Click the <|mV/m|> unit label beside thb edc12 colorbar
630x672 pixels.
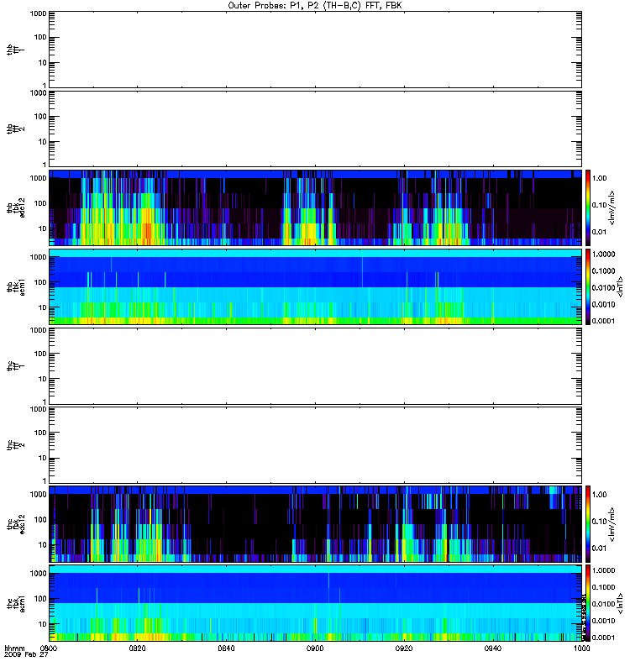coord(612,207)
